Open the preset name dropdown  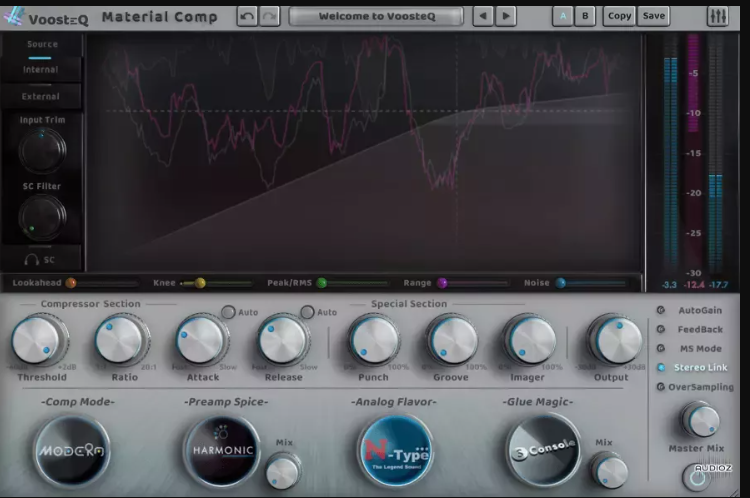[x=376, y=16]
